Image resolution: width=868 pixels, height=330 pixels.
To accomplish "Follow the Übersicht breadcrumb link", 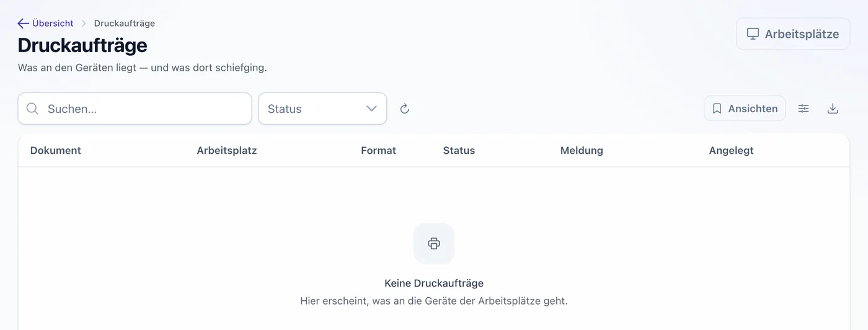I will (53, 24).
